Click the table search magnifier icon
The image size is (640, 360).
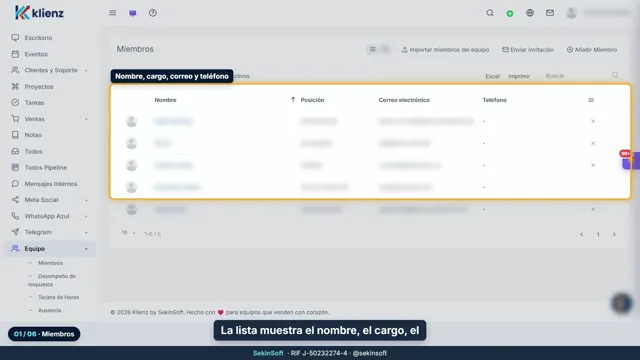615,75
